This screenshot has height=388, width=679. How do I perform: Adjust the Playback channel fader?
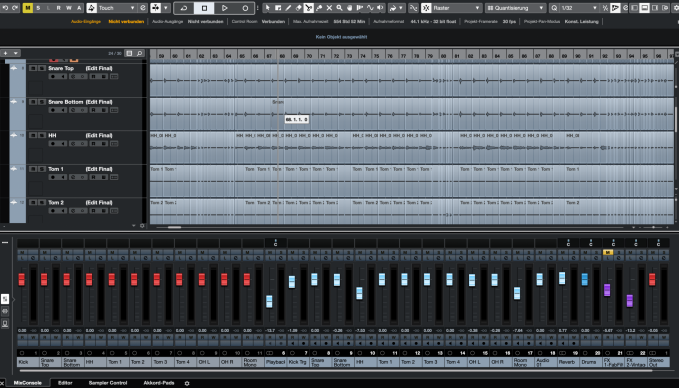pyautogui.click(x=269, y=301)
